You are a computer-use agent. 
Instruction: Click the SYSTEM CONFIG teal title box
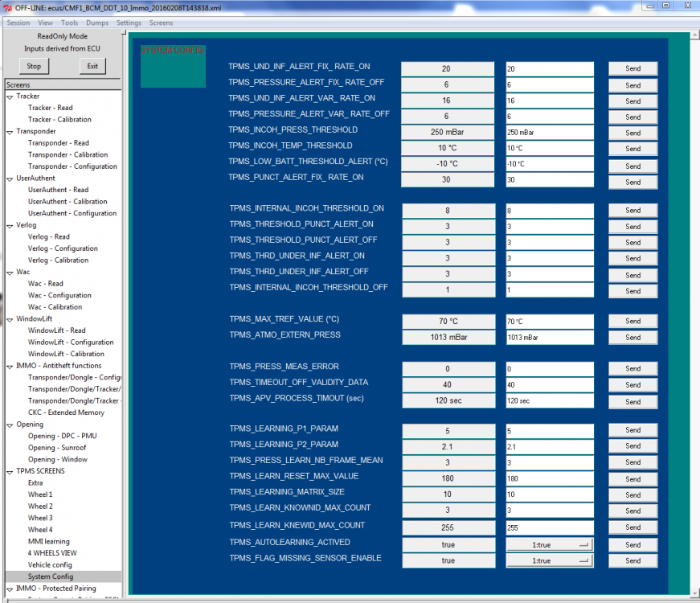tap(173, 66)
